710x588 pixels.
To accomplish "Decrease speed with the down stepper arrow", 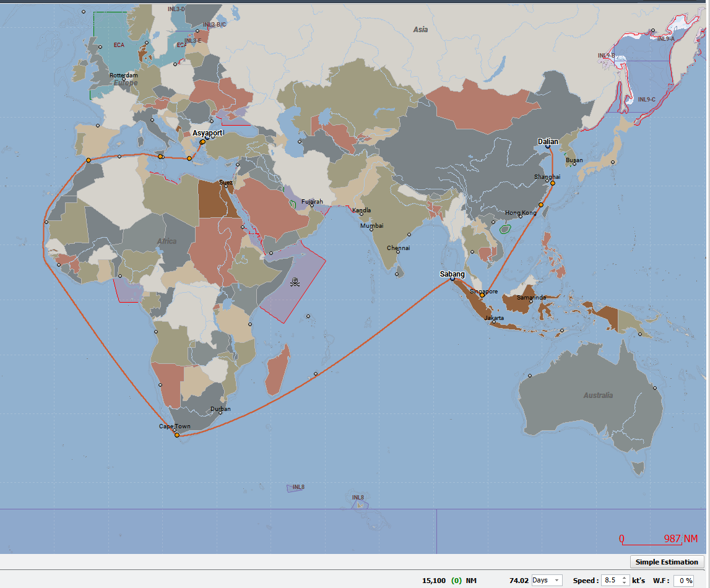I will (x=625, y=583).
